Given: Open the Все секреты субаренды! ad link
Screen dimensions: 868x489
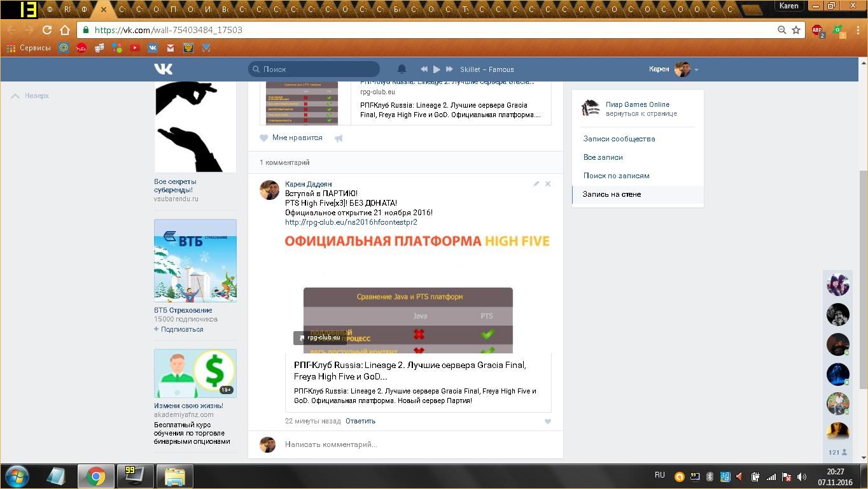Looking at the screenshot, I should pyautogui.click(x=175, y=185).
